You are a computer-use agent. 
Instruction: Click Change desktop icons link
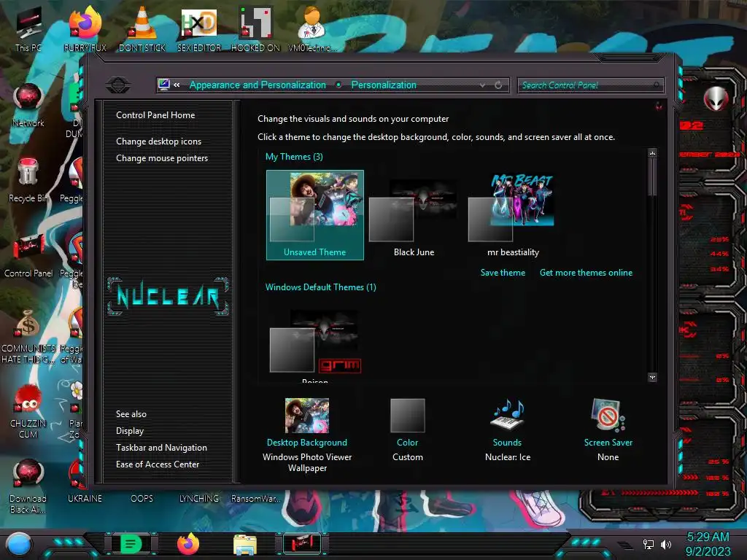point(158,141)
